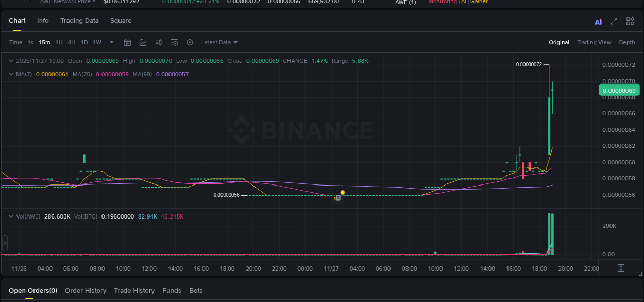Open the Order History section

tap(86, 290)
